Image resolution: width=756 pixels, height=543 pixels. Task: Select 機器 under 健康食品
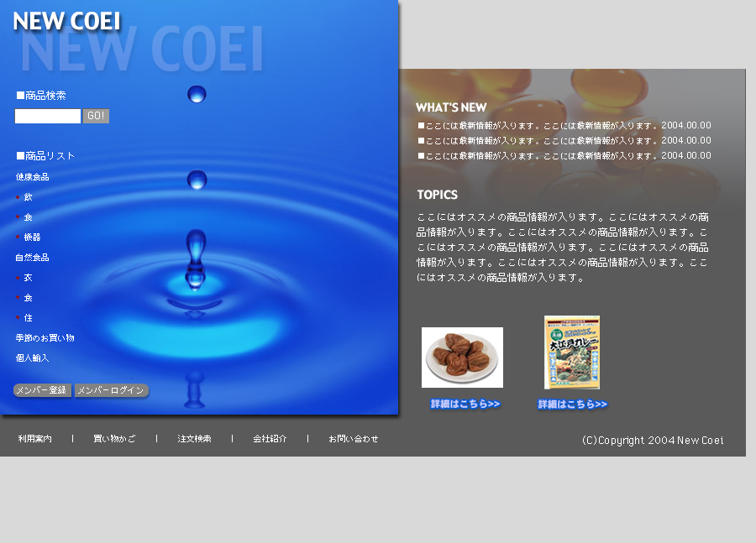point(32,238)
